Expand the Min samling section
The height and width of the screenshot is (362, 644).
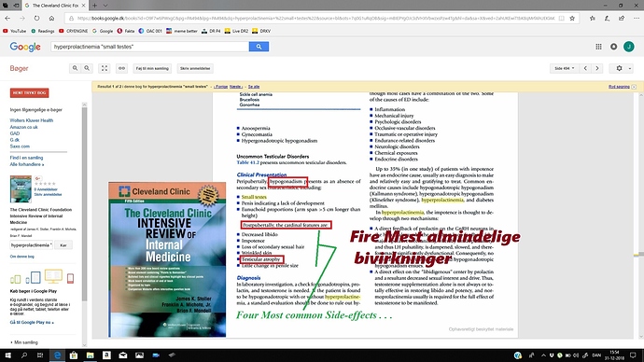click(x=24, y=342)
